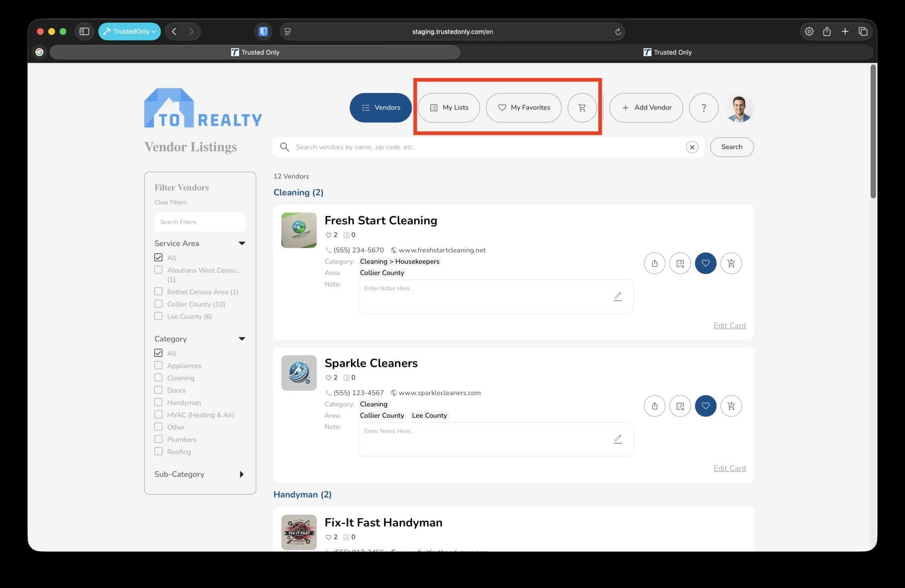Image resolution: width=905 pixels, height=588 pixels.
Task: Open a new browser tab
Action: [845, 31]
